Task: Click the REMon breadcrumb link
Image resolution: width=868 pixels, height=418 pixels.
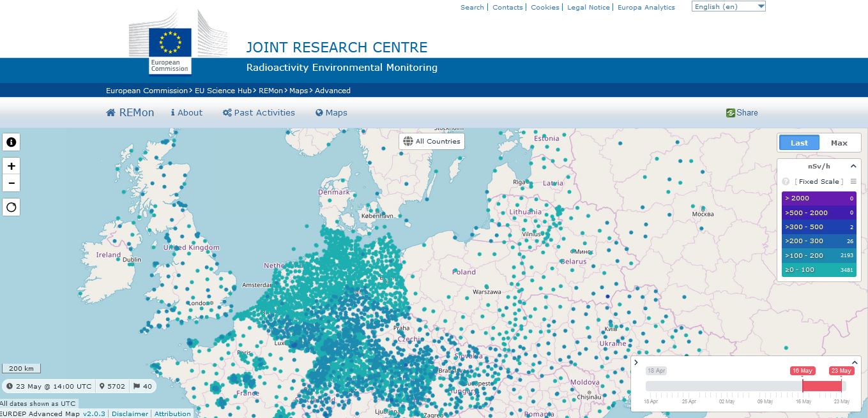Action: click(x=271, y=91)
